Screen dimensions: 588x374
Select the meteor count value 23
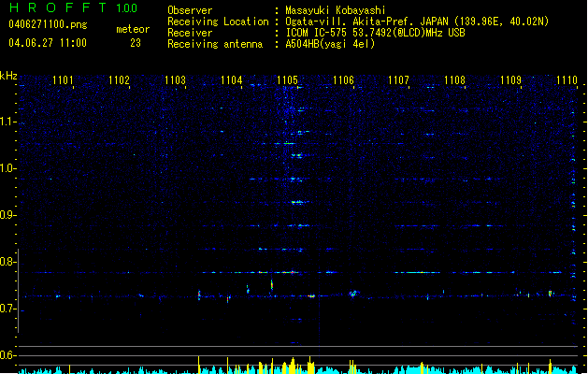pos(136,43)
